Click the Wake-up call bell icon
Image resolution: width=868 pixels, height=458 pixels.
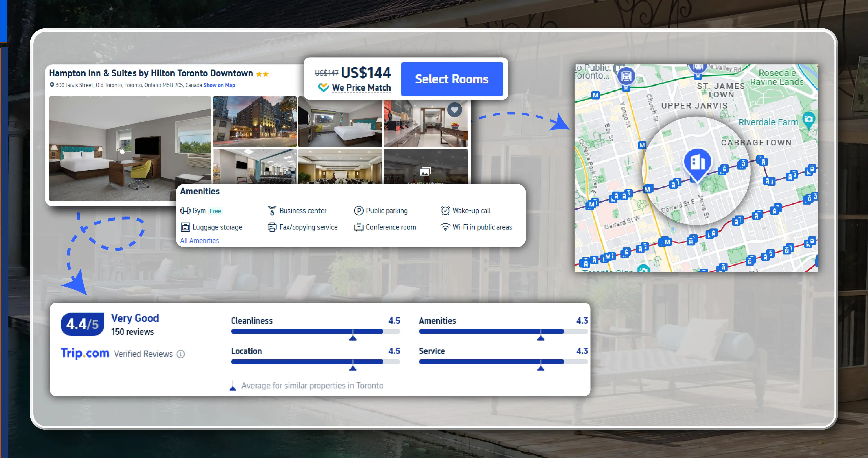[x=446, y=210]
